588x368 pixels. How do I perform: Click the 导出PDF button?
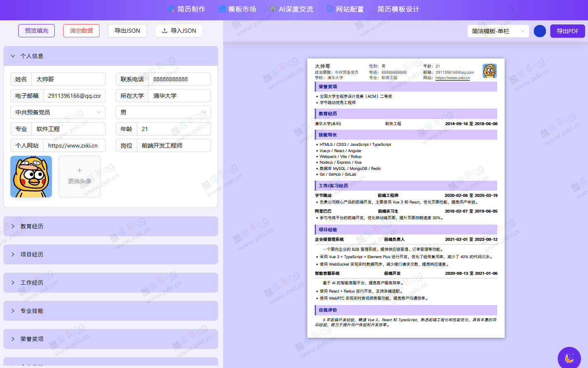[x=567, y=31]
